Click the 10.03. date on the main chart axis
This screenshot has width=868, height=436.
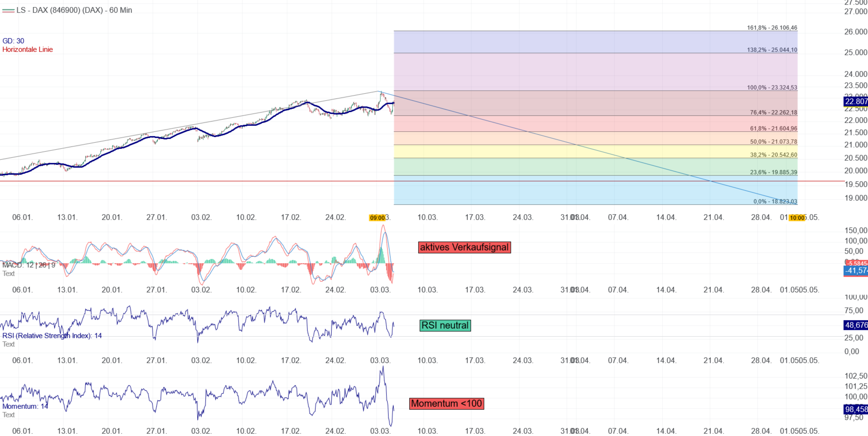[x=428, y=217]
